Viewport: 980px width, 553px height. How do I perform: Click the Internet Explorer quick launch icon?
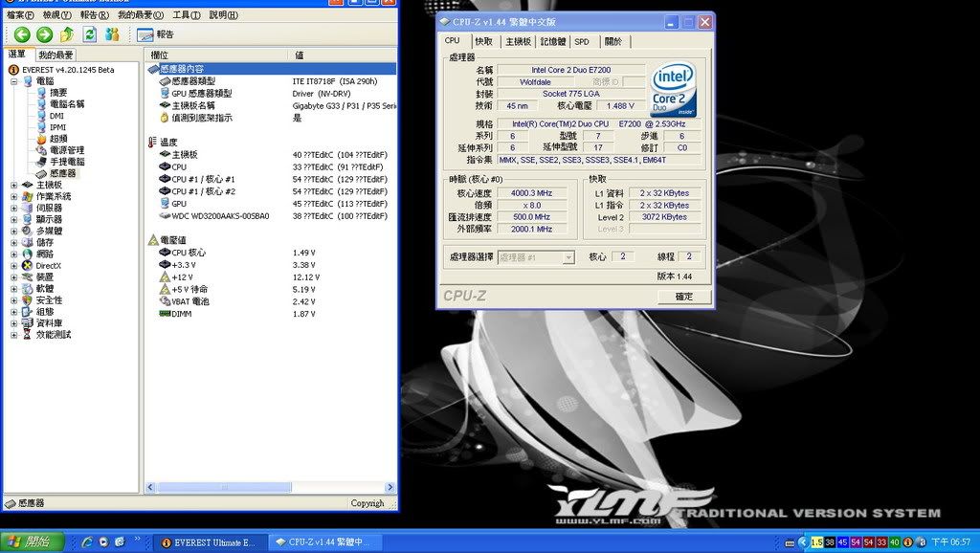[87, 542]
